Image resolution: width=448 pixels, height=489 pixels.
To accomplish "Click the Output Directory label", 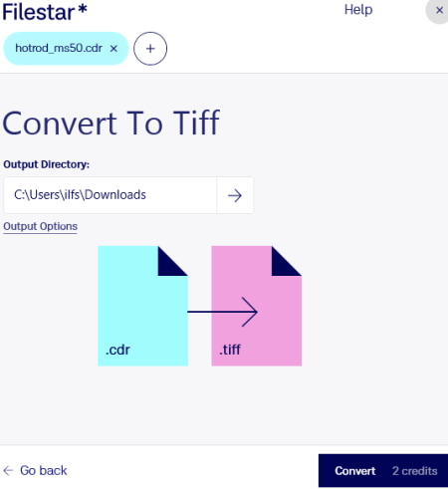I will coord(47,164).
